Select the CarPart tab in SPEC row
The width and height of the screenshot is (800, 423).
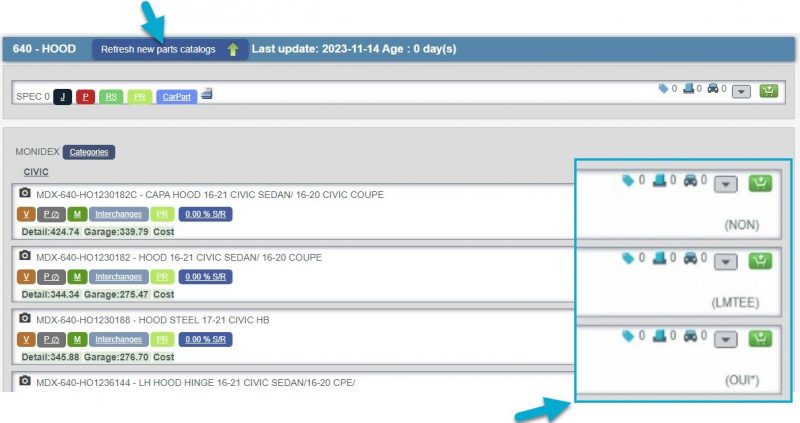pos(176,97)
